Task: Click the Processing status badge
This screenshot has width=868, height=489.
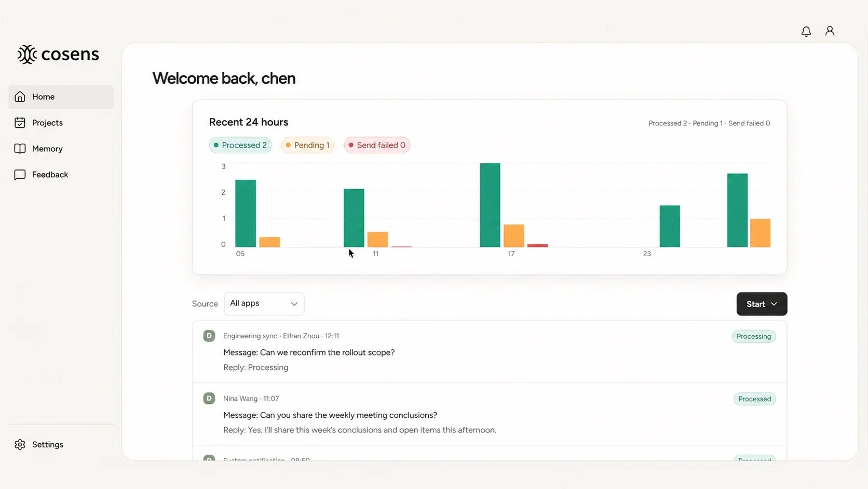Action: click(754, 336)
